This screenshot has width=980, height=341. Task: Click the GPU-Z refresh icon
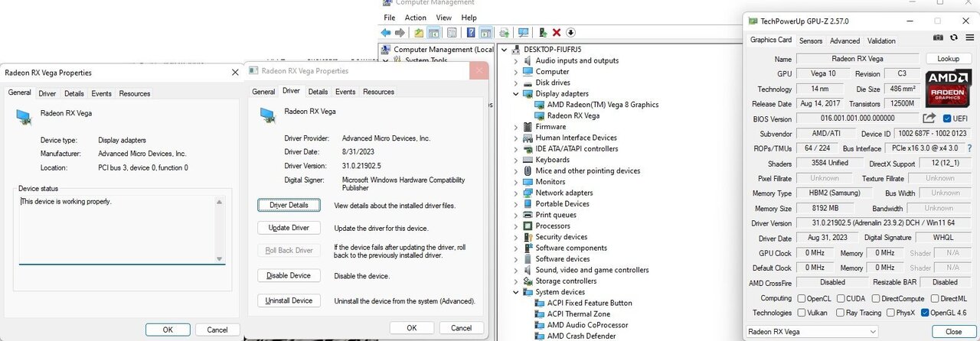pos(953,37)
